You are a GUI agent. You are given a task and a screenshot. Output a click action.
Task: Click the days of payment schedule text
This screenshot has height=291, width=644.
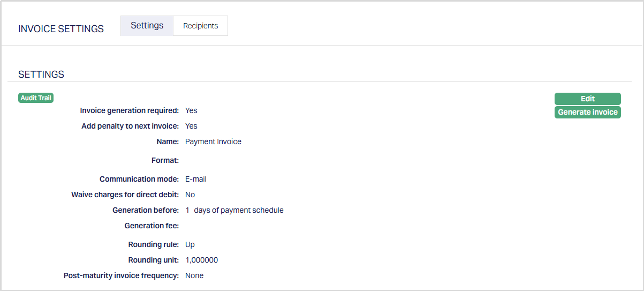239,210
